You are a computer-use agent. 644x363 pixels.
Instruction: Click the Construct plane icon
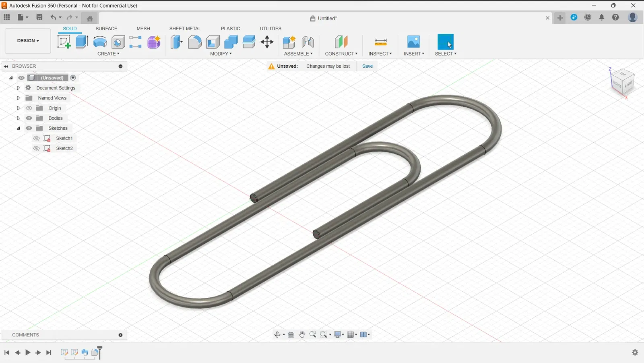(x=341, y=42)
